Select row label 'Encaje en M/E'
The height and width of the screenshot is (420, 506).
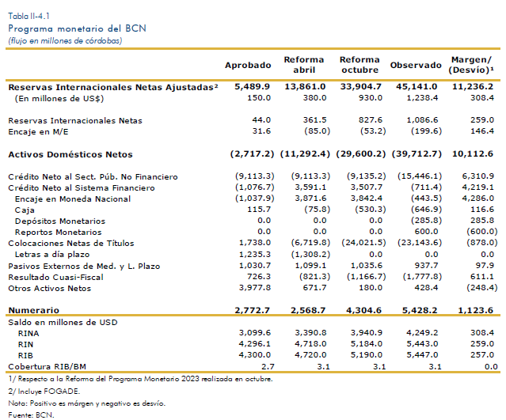[38, 132]
